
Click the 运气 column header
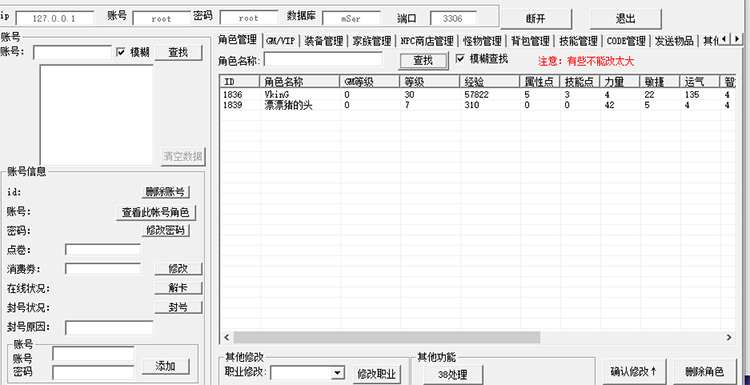pos(701,82)
